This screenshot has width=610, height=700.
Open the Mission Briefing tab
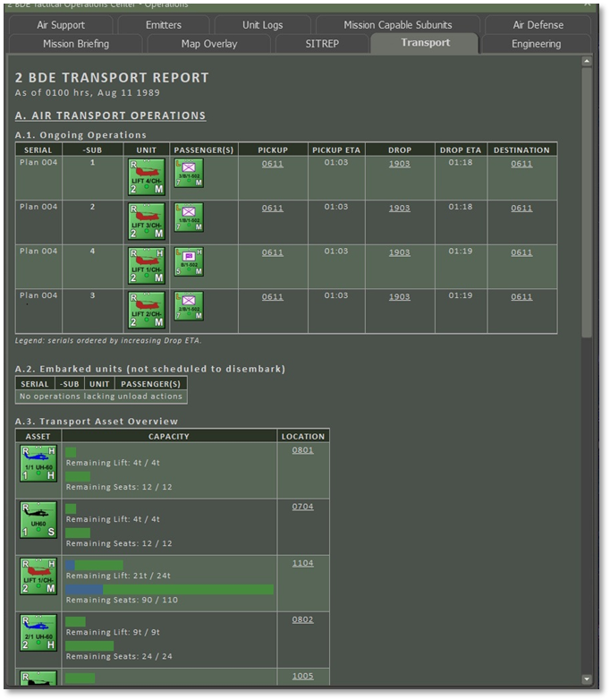click(76, 44)
